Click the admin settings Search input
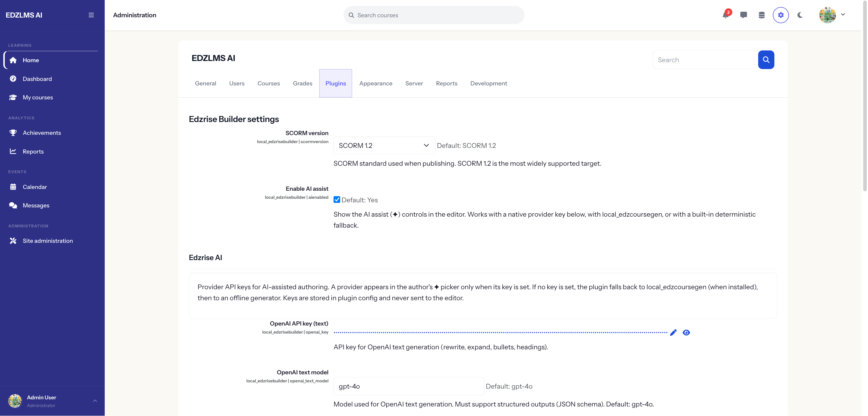This screenshot has height=416, width=868. pos(705,60)
